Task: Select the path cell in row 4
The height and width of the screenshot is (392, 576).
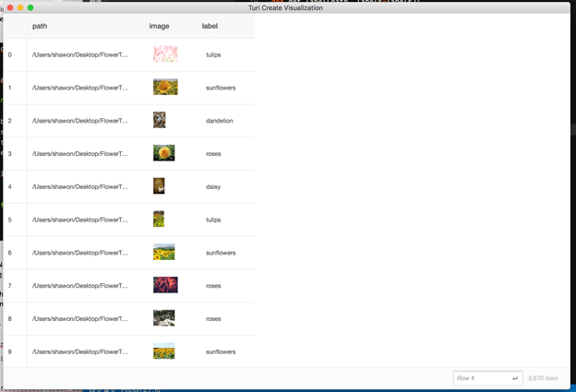Action: coord(80,187)
